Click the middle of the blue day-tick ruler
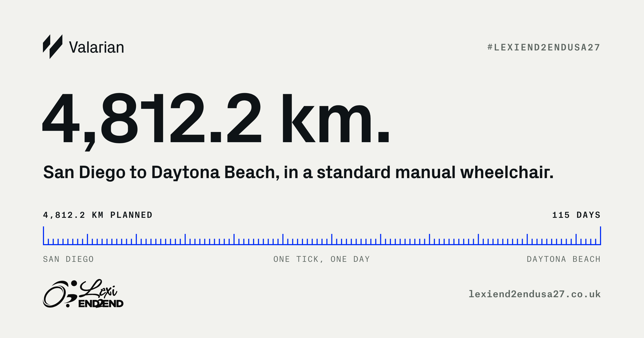Image resolution: width=644 pixels, height=338 pixels. coord(322,236)
